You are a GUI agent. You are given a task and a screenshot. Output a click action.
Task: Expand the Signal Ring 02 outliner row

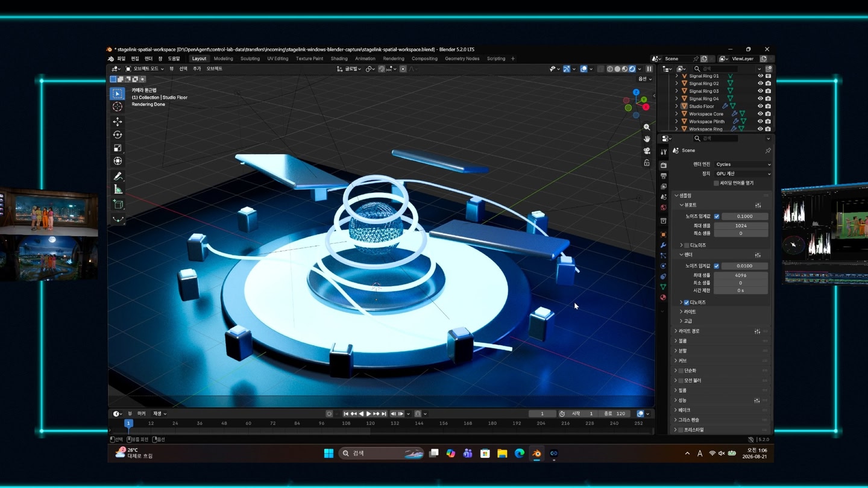click(x=677, y=84)
